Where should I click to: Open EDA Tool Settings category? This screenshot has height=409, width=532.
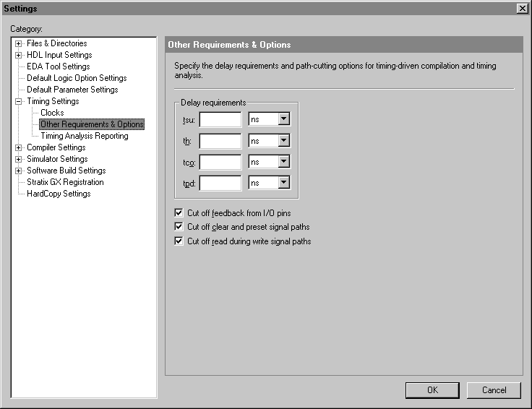(58, 66)
